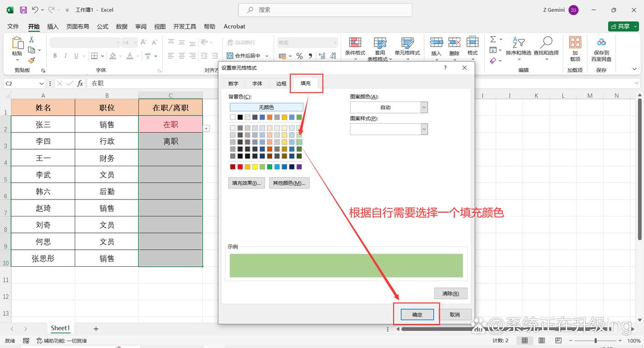Click Merge & Center (合并后居中)
This screenshot has width=644, height=348.
click(244, 55)
